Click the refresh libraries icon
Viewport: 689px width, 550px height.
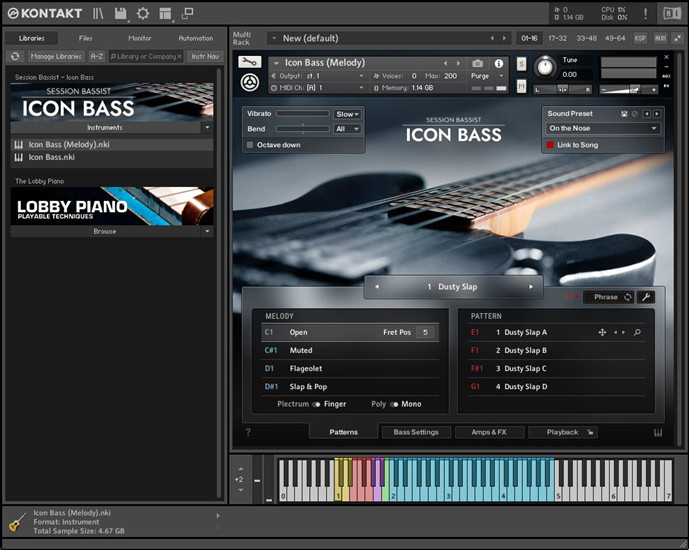(16, 57)
